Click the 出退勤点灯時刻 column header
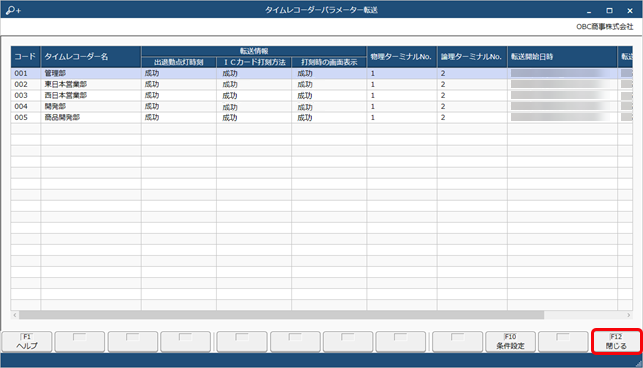Screen dimensions: 643x368 coord(179,62)
